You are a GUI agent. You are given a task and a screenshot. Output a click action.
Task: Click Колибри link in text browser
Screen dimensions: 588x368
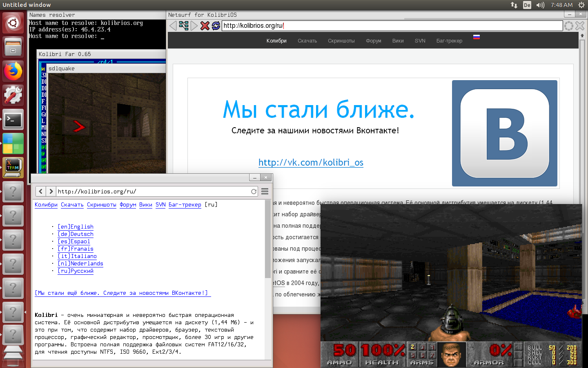point(46,204)
